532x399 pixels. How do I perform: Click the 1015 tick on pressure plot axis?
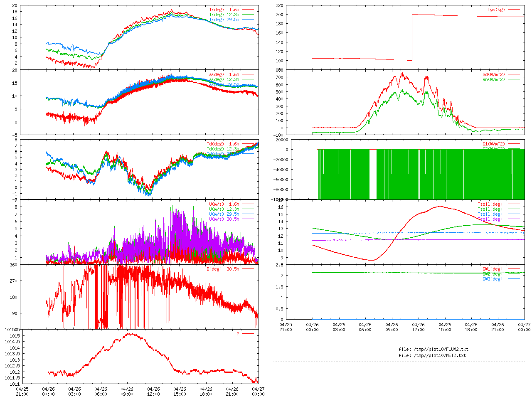coord(15,336)
